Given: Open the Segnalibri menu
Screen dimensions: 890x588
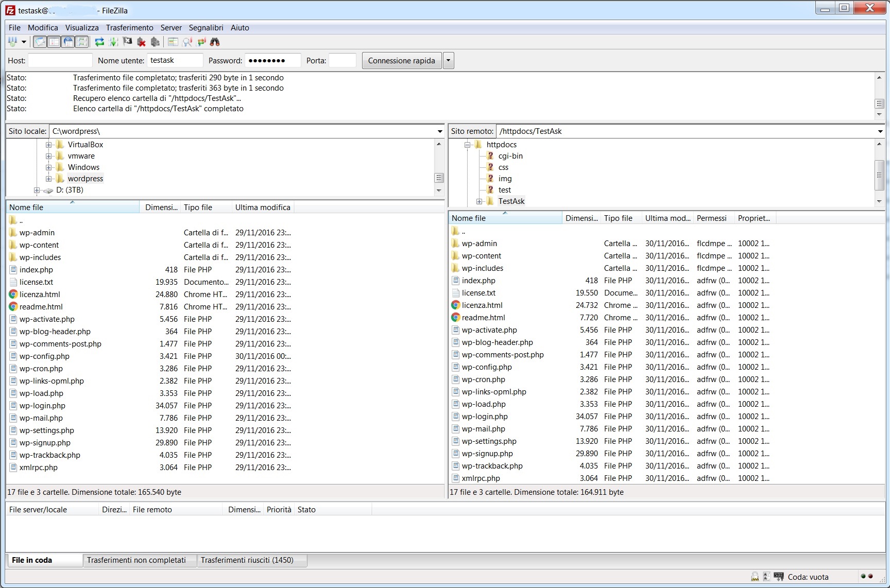Looking at the screenshot, I should [206, 28].
